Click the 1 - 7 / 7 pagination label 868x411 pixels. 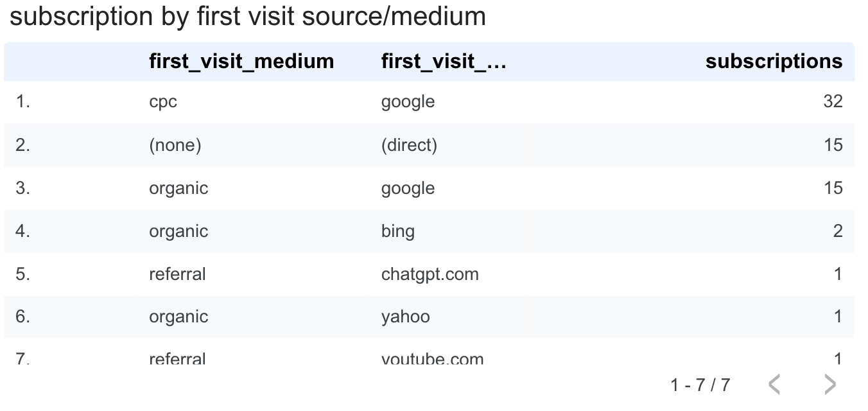(700, 385)
